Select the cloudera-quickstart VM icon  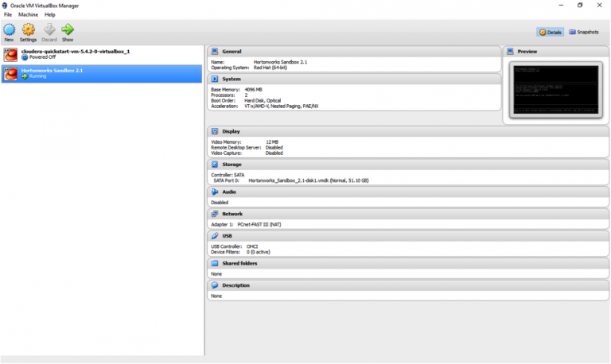[x=10, y=55]
